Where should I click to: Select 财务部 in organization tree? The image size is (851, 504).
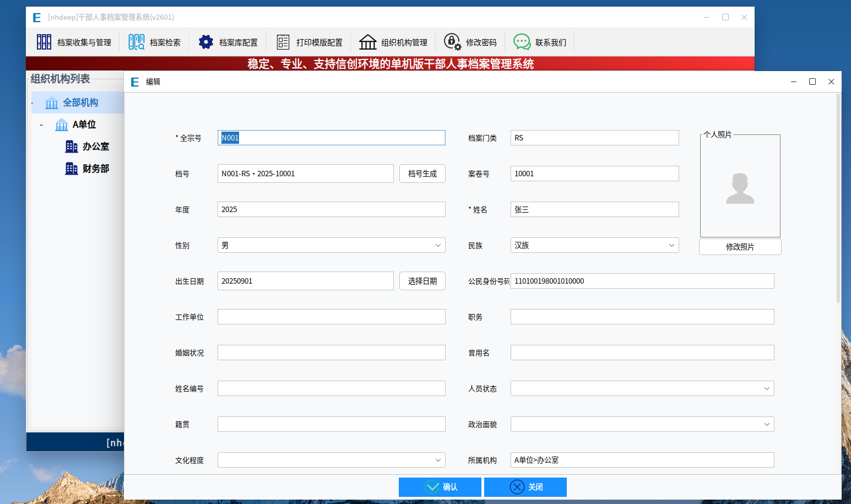pyautogui.click(x=95, y=169)
